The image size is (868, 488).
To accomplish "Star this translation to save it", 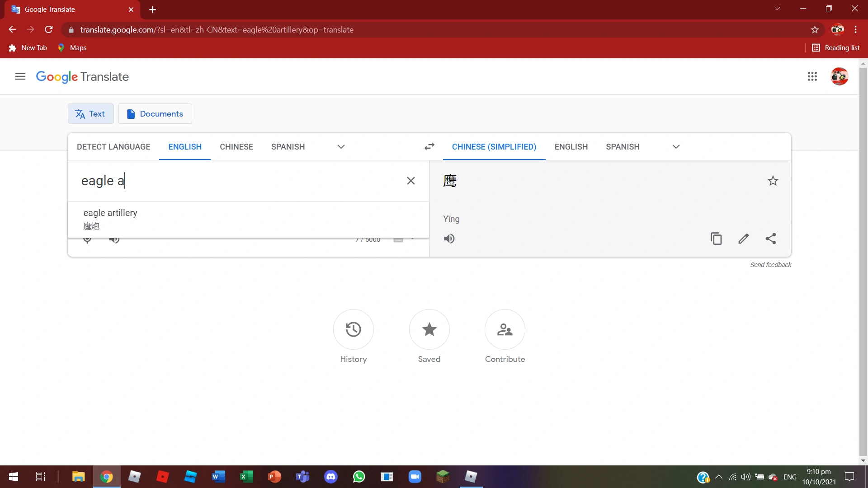I will click(773, 181).
